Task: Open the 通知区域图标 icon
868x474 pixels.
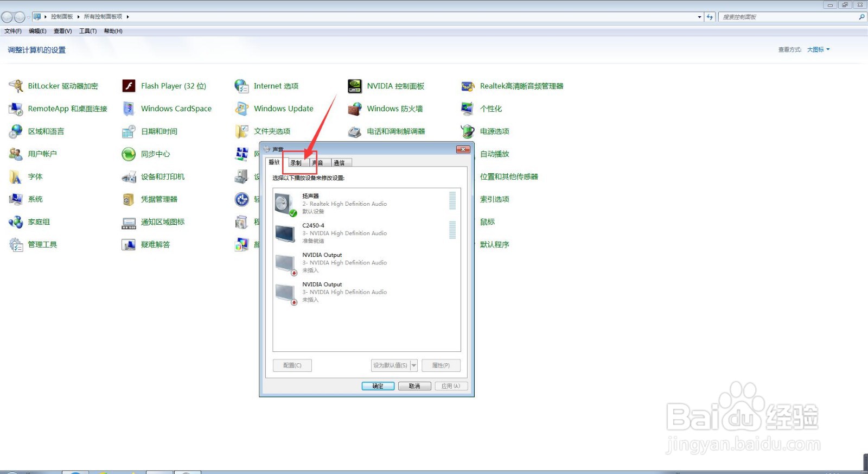Action: point(129,222)
